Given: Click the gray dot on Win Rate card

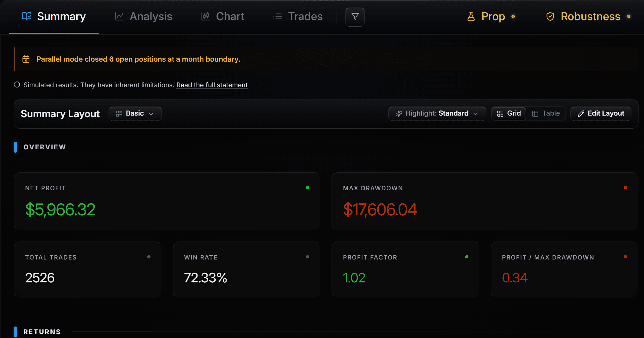Looking at the screenshot, I should pos(308,257).
